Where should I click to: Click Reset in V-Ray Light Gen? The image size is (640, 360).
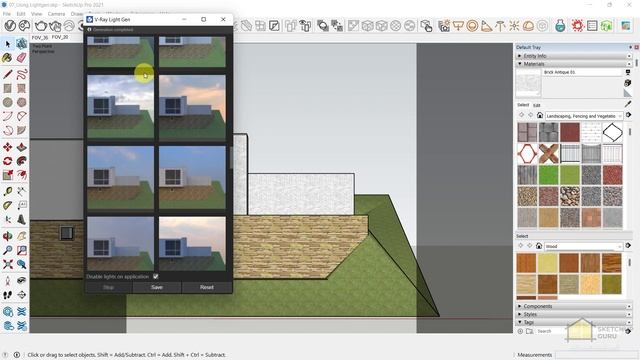click(207, 287)
